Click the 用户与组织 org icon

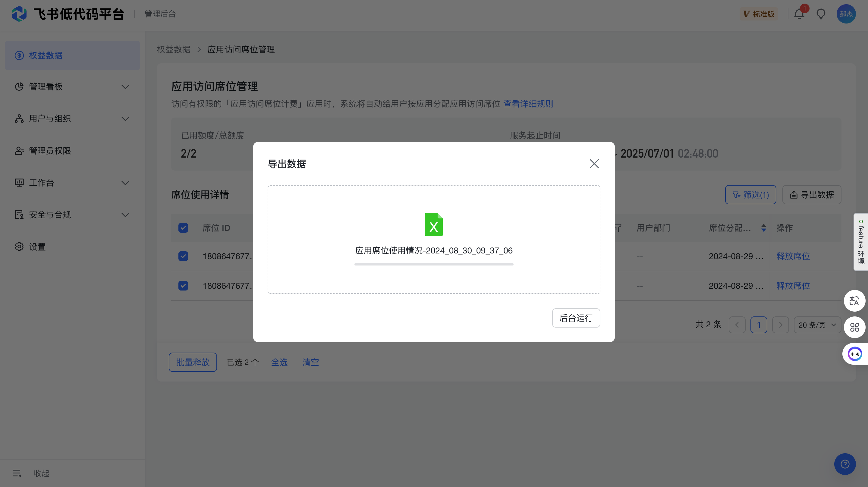(x=19, y=119)
